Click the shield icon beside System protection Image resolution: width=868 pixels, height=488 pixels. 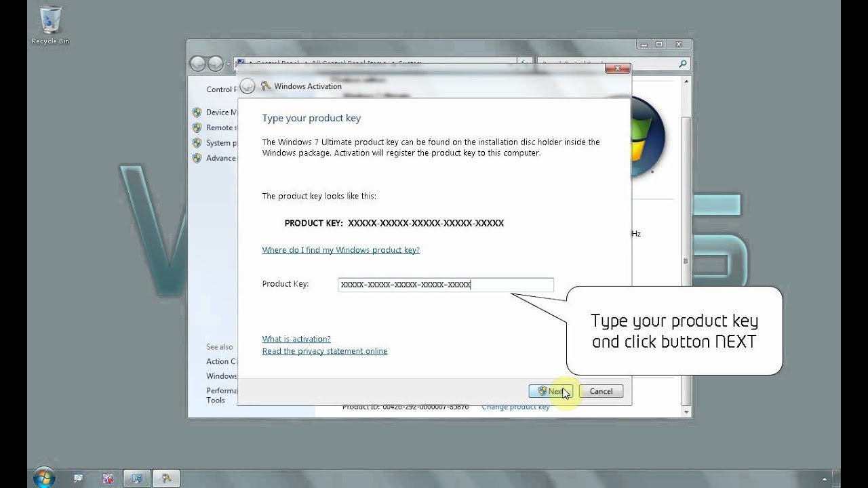[197, 143]
